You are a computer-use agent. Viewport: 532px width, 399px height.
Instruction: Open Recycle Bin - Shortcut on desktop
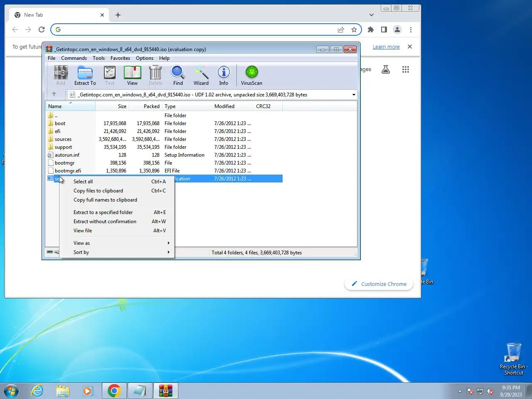tap(514, 359)
